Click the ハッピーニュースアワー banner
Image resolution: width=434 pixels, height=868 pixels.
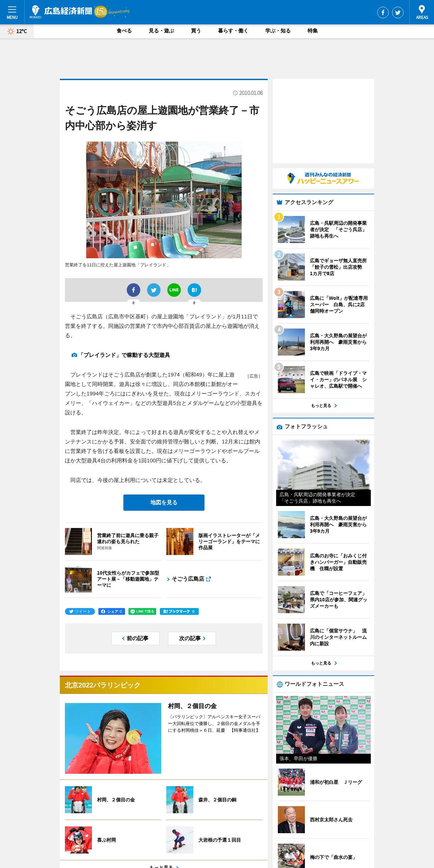(323, 178)
